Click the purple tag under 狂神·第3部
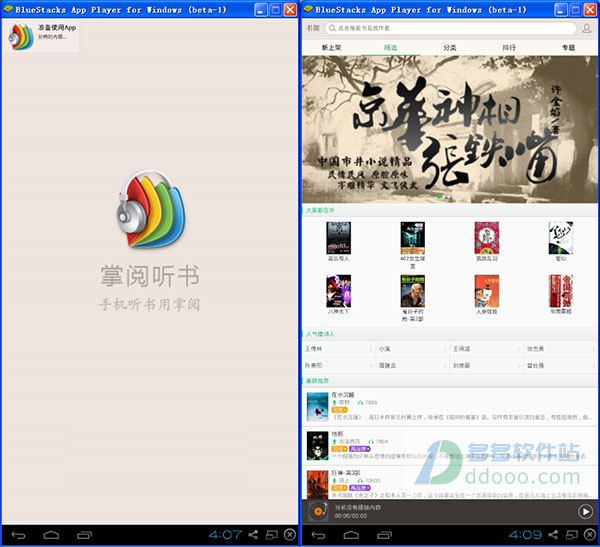 [360, 488]
